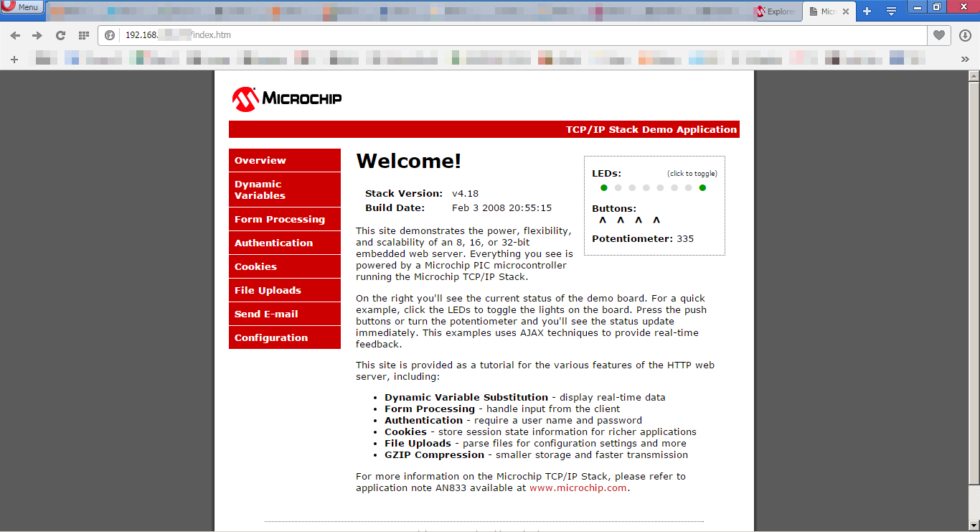Image resolution: width=980 pixels, height=532 pixels.
Task: Switch to the Explorer tab
Action: (776, 11)
